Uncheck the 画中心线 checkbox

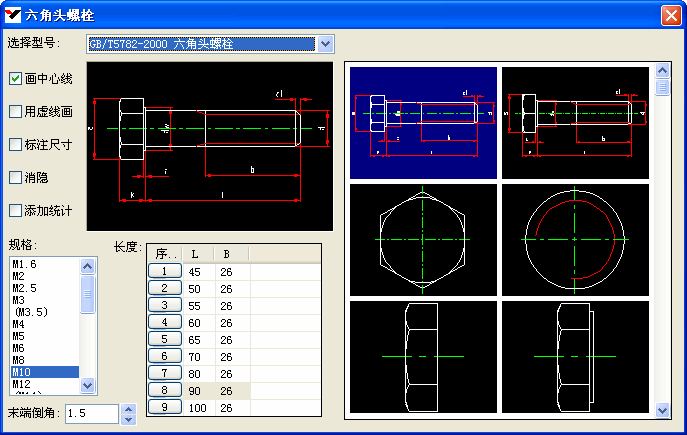(x=15, y=78)
